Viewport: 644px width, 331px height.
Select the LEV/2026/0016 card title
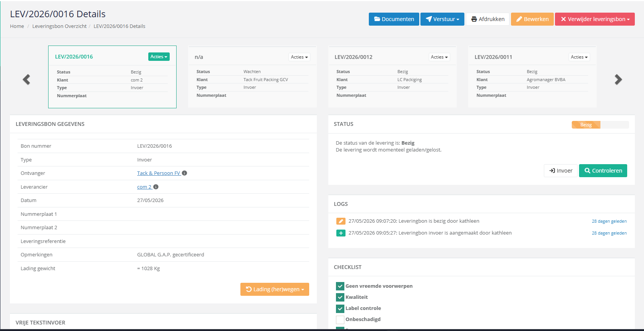point(74,57)
